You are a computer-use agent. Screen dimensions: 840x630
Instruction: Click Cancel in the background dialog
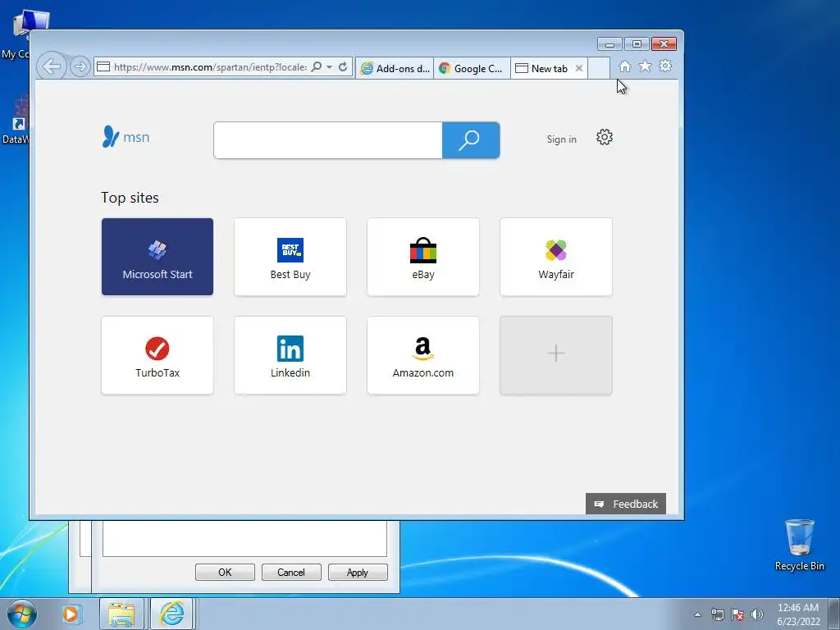pos(291,572)
